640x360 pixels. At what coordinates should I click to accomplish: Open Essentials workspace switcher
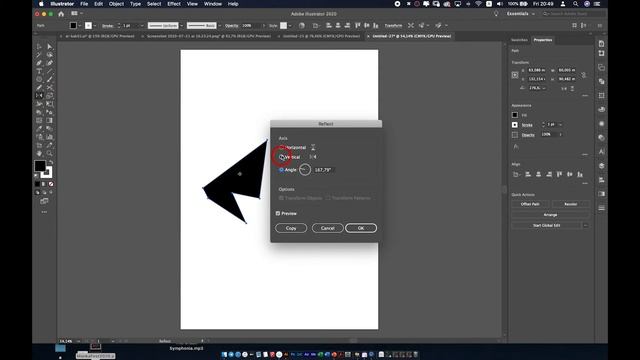pyautogui.click(x=520, y=14)
